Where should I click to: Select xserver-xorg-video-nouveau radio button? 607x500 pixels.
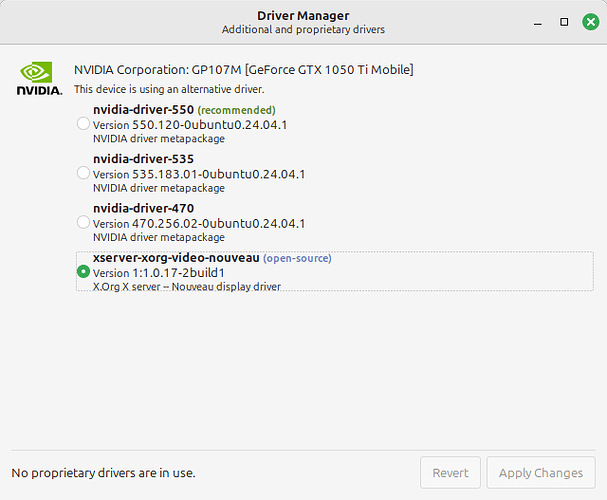click(x=83, y=272)
